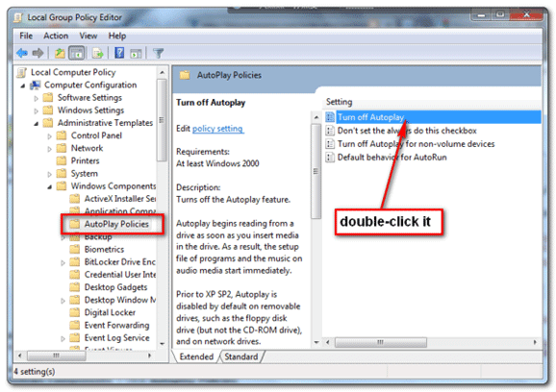Screen dimensions: 556x392
Task: Expand the System node
Action: 49,174
